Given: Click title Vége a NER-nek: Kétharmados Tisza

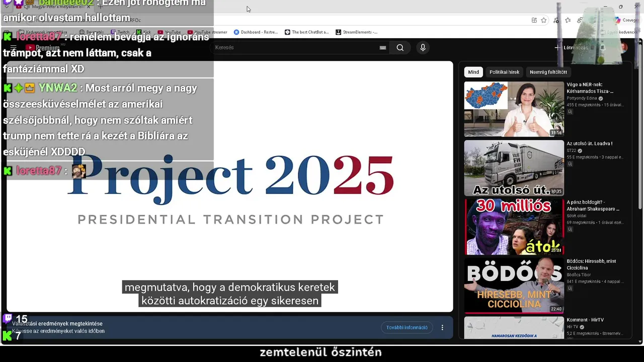Looking at the screenshot, I should pyautogui.click(x=590, y=88).
